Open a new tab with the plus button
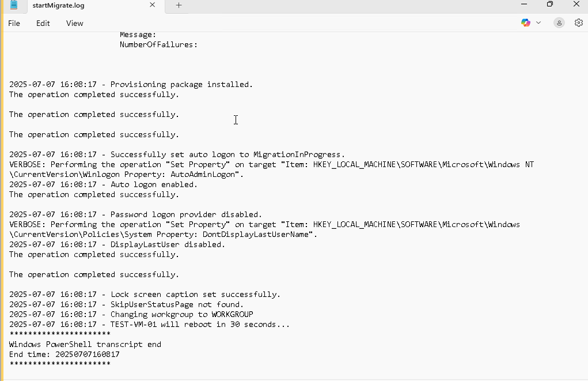This screenshot has height=381, width=588. click(x=177, y=6)
